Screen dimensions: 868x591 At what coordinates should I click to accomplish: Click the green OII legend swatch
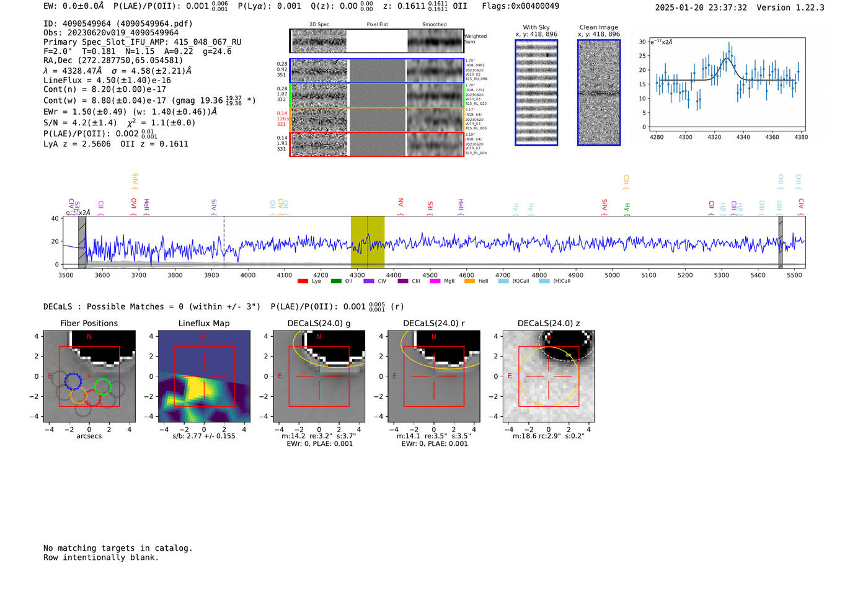coord(336,282)
